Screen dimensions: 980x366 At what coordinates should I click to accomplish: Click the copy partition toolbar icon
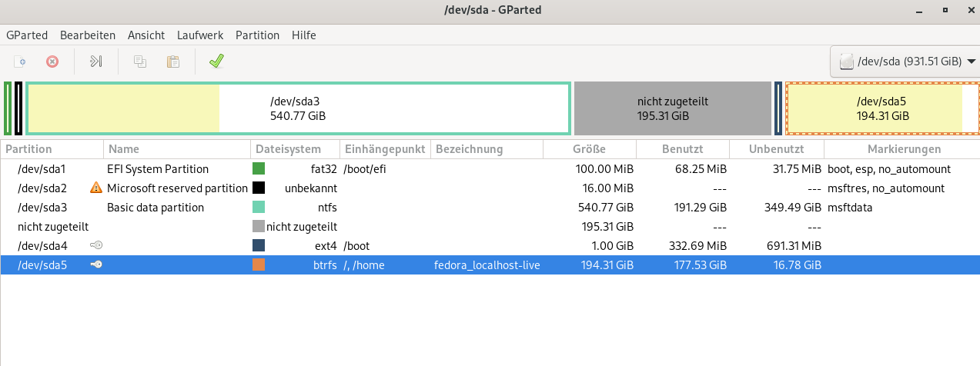(x=140, y=61)
